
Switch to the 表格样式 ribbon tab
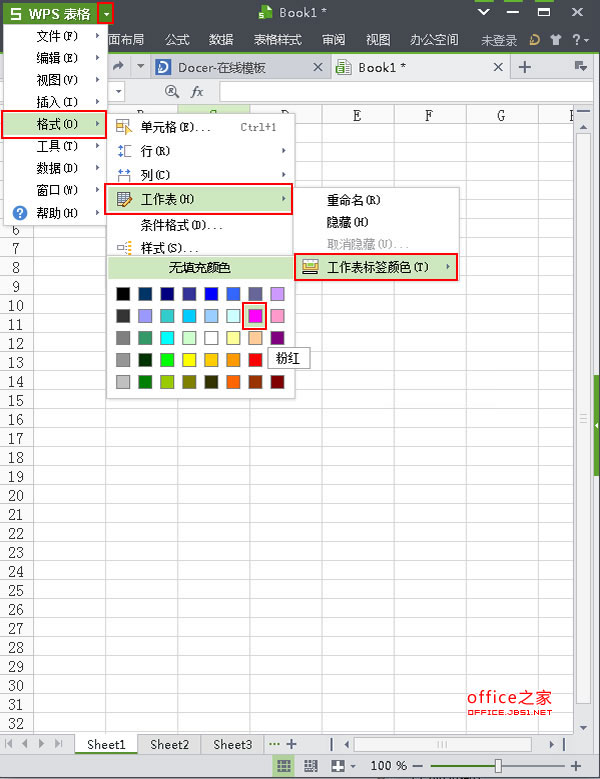pos(277,40)
